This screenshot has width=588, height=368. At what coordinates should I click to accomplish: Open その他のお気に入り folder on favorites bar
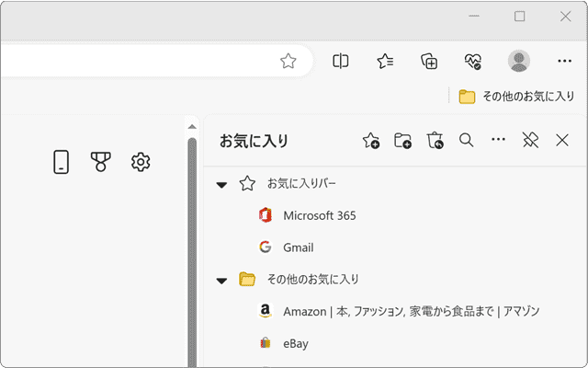click(516, 97)
